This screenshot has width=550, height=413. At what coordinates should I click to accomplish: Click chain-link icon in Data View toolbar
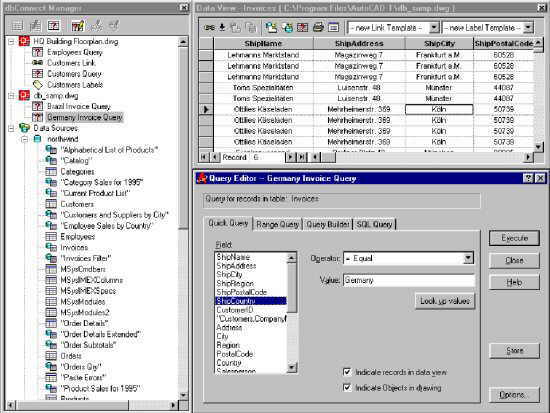coord(209,27)
